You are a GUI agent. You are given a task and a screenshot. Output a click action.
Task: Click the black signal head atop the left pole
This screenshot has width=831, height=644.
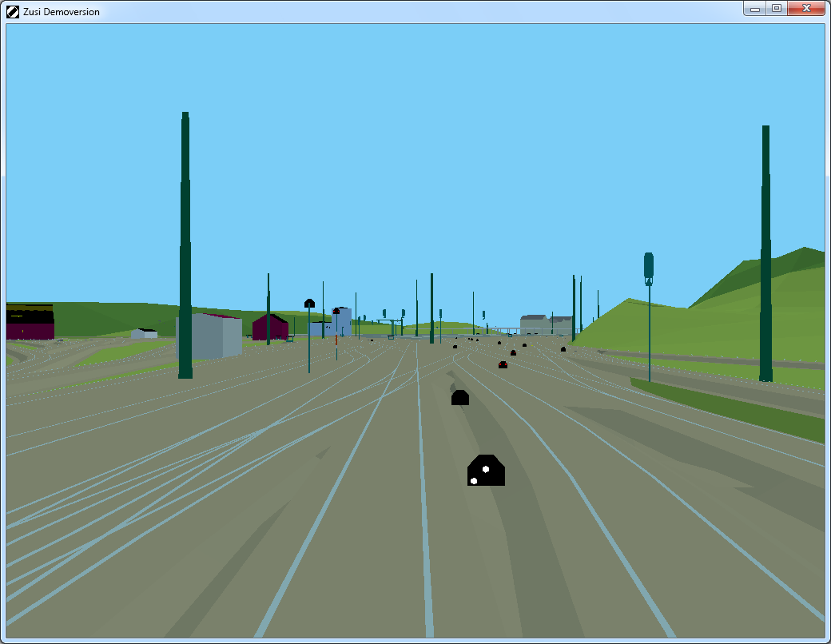[x=309, y=303]
